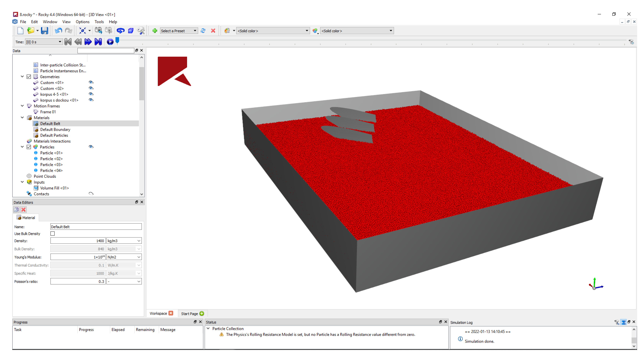The image size is (644, 357).
Task: Select Volume Fill <01> input item
Action: (x=54, y=188)
